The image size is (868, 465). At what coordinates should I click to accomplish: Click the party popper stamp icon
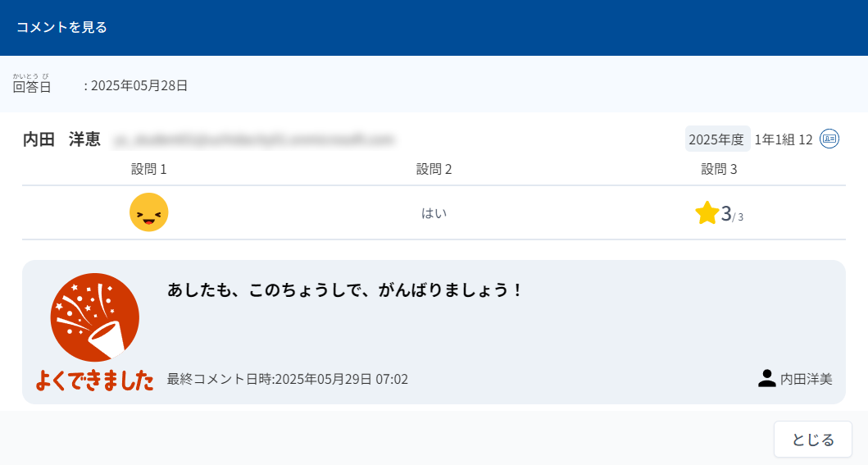[x=94, y=317]
